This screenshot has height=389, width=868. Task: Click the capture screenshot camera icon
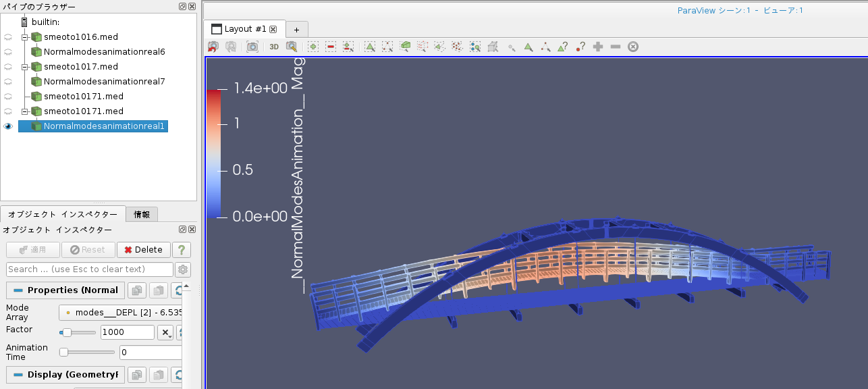click(x=252, y=47)
